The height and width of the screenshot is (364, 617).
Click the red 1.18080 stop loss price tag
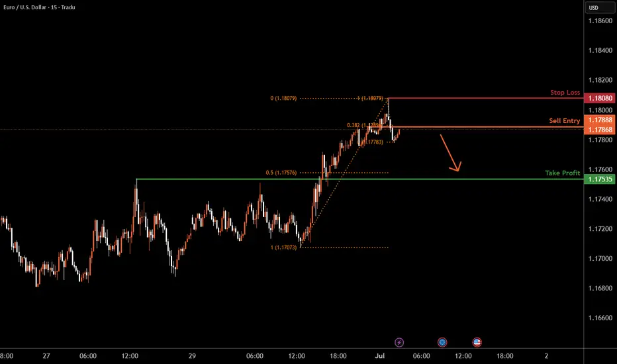600,98
